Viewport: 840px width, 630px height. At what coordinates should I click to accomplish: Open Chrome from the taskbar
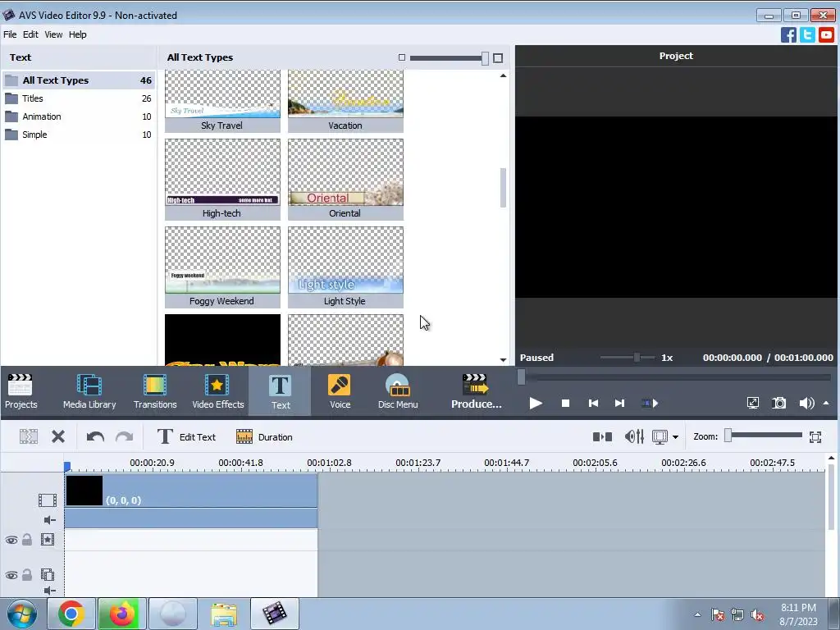click(71, 614)
